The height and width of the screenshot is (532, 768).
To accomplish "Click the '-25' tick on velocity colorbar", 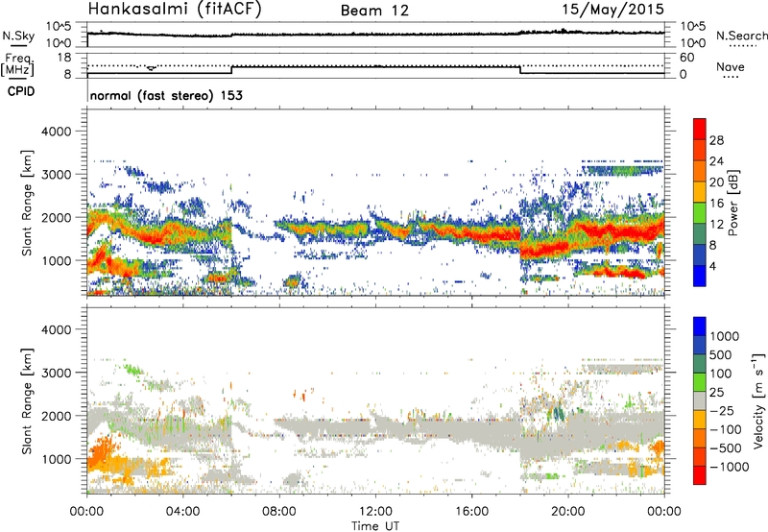I will [723, 410].
